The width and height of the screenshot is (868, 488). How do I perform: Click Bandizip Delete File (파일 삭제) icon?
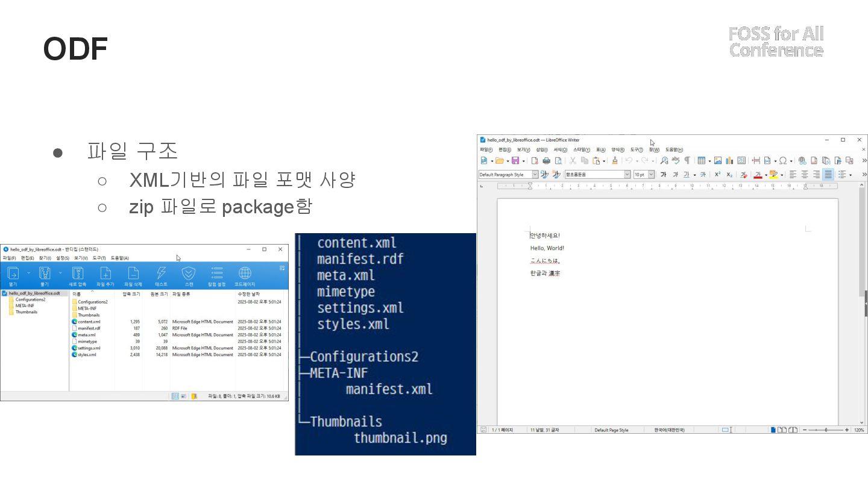coord(133,274)
